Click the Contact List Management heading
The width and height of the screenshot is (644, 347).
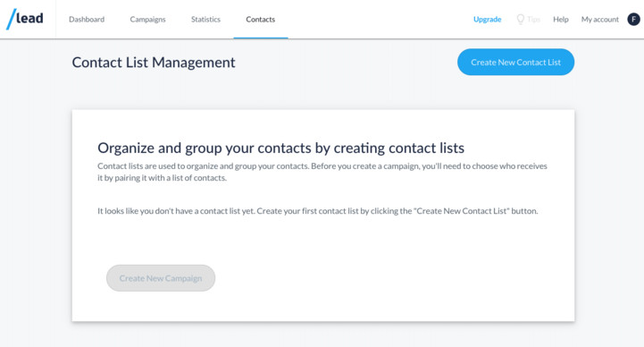pos(154,63)
